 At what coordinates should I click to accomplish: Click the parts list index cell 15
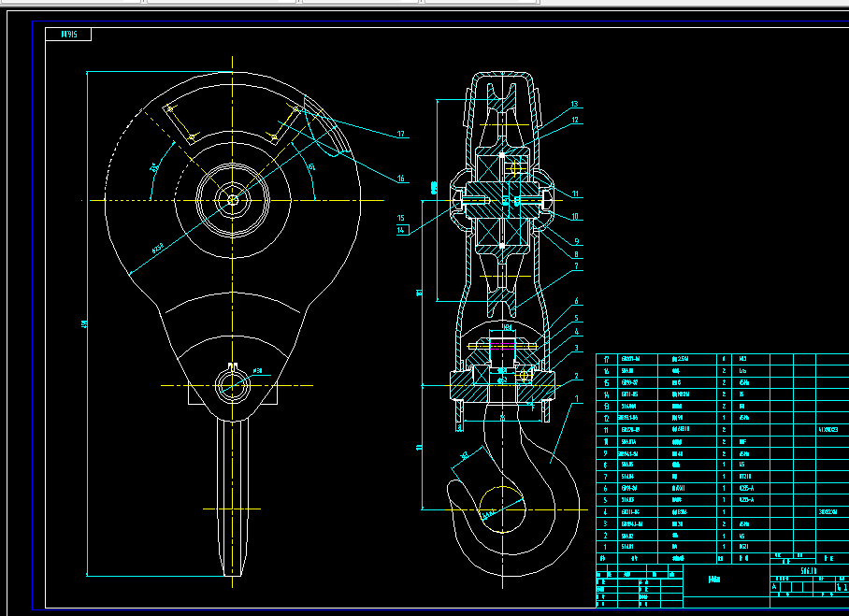point(607,382)
